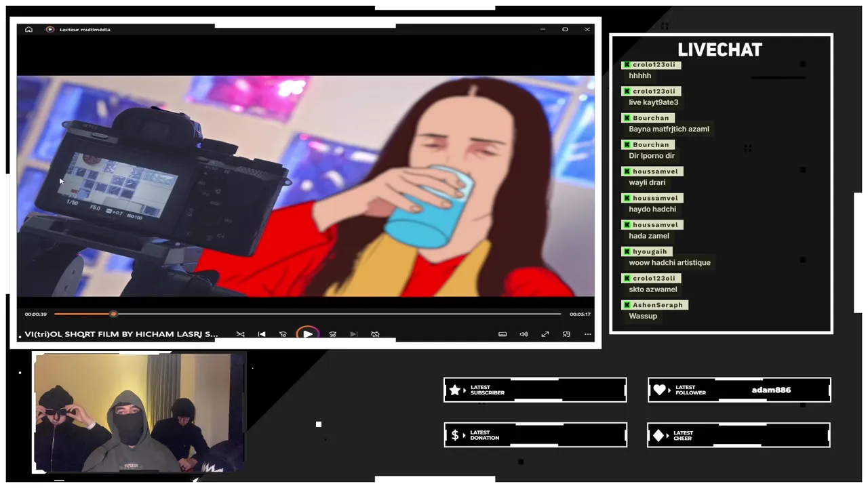Switch video to full screen

(x=545, y=334)
